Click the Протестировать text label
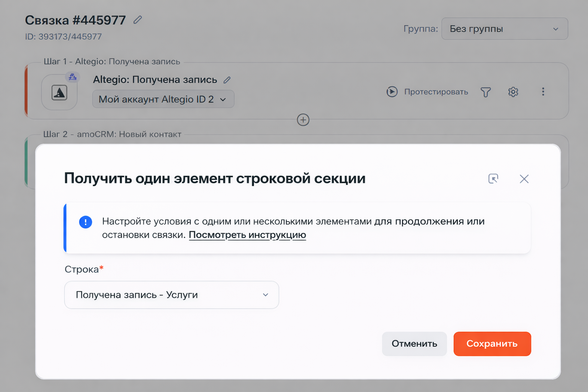 pyautogui.click(x=436, y=92)
